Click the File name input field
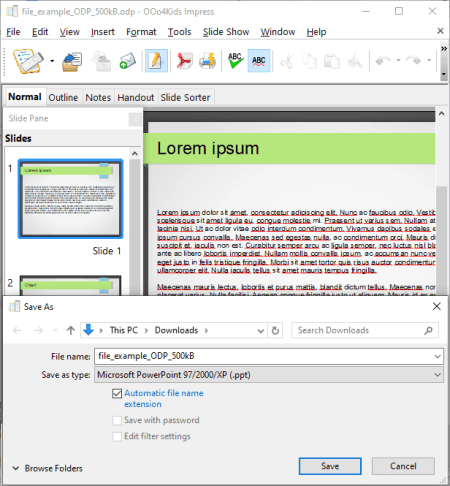The height and width of the screenshot is (486, 450). [x=263, y=356]
